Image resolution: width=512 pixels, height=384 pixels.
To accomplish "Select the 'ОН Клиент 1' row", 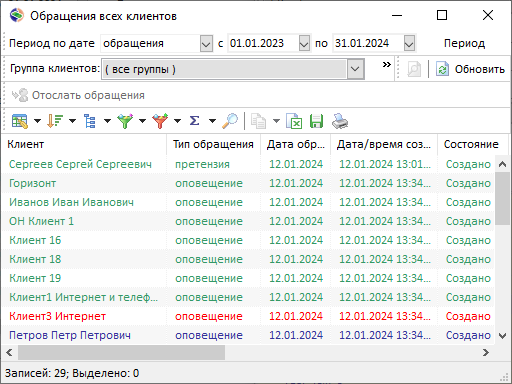I will click(248, 221).
